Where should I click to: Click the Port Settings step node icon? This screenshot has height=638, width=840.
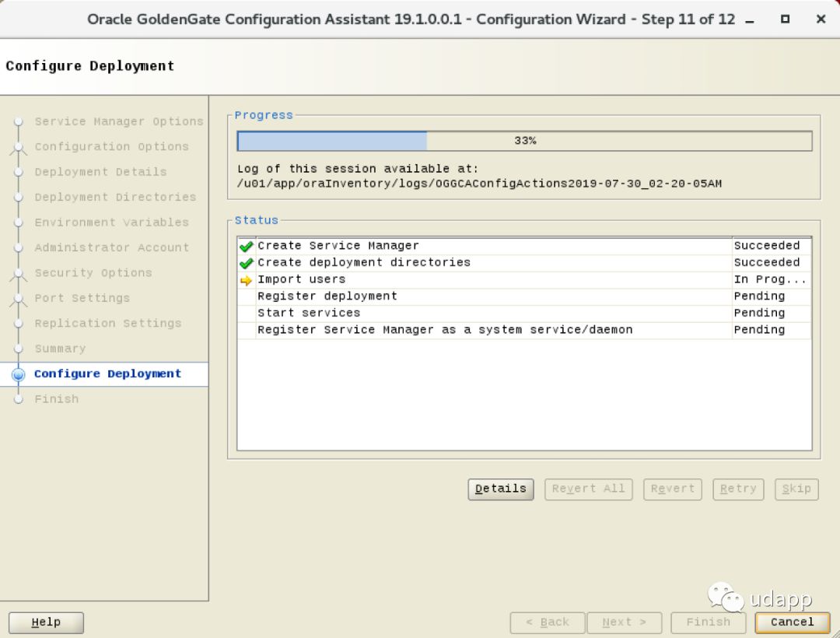pyautogui.click(x=19, y=299)
